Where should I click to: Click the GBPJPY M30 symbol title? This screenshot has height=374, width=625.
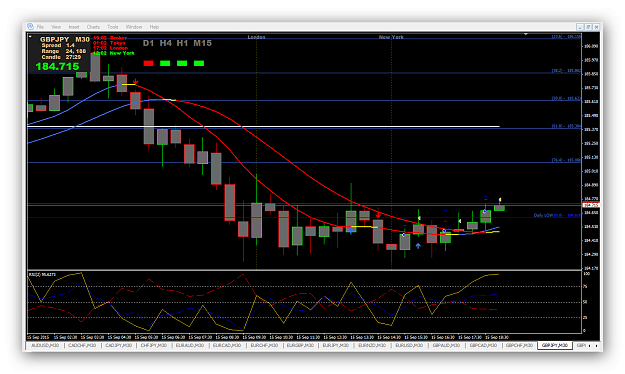(x=65, y=39)
